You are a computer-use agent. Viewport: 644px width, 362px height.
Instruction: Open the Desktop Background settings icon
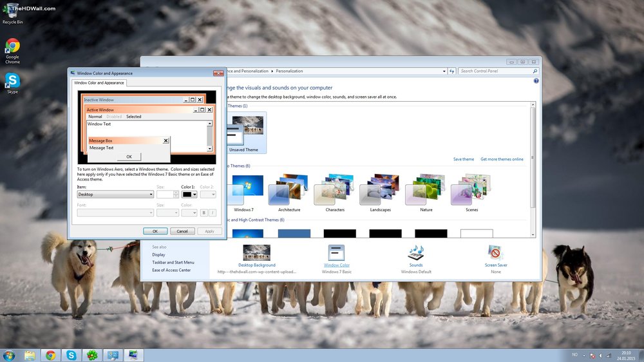point(256,252)
